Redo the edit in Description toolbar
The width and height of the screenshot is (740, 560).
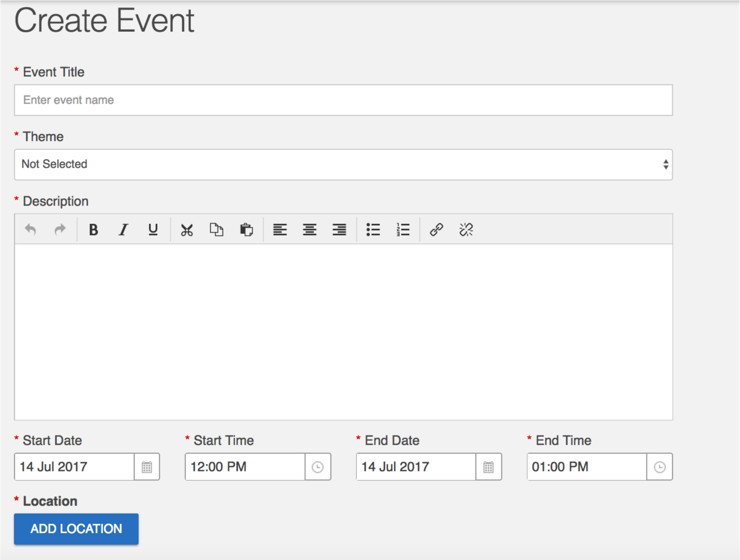60,229
